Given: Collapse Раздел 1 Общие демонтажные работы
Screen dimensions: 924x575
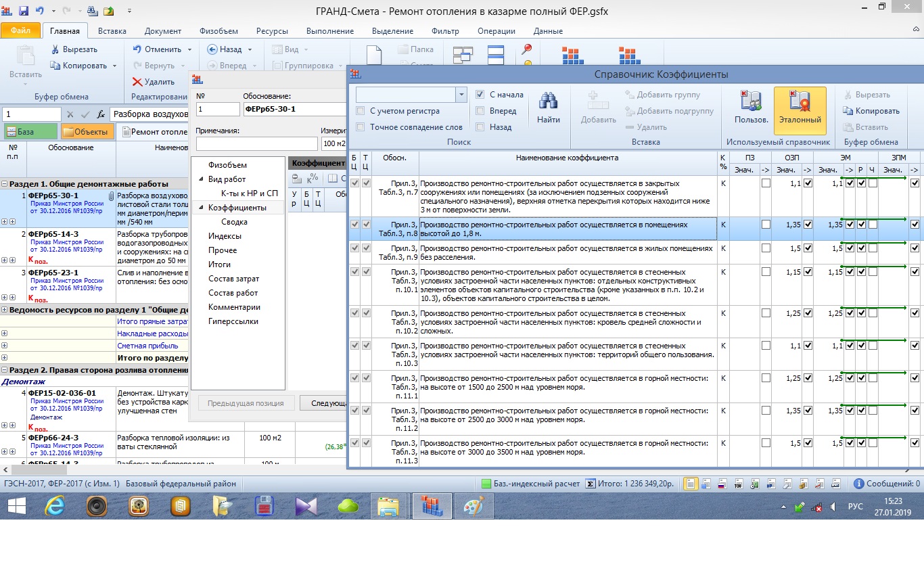Looking at the screenshot, I should pyautogui.click(x=5, y=184).
